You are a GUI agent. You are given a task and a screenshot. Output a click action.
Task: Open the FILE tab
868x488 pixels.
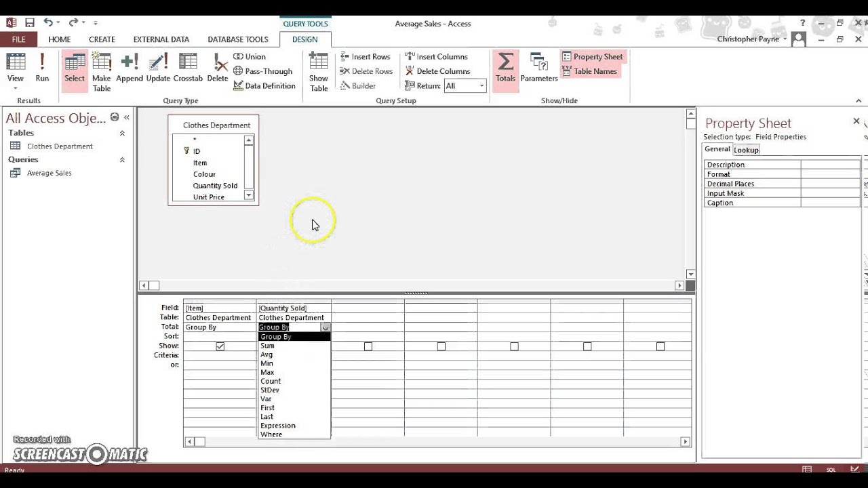click(x=18, y=39)
